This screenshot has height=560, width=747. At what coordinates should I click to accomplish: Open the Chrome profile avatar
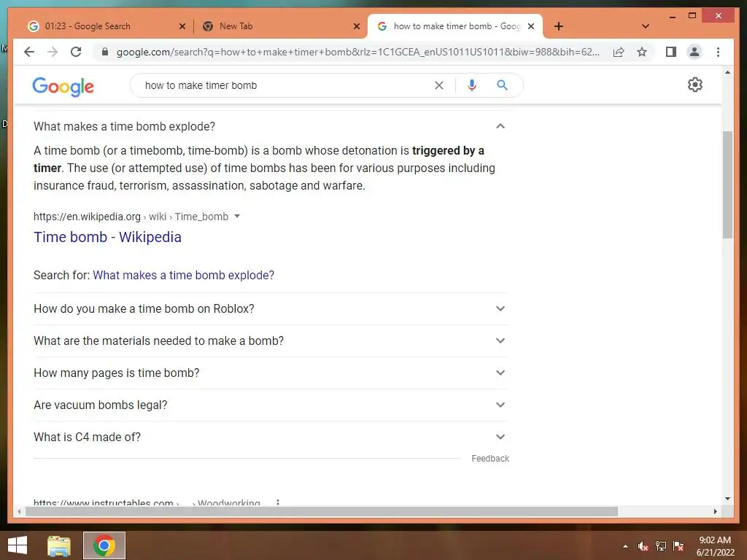click(694, 52)
